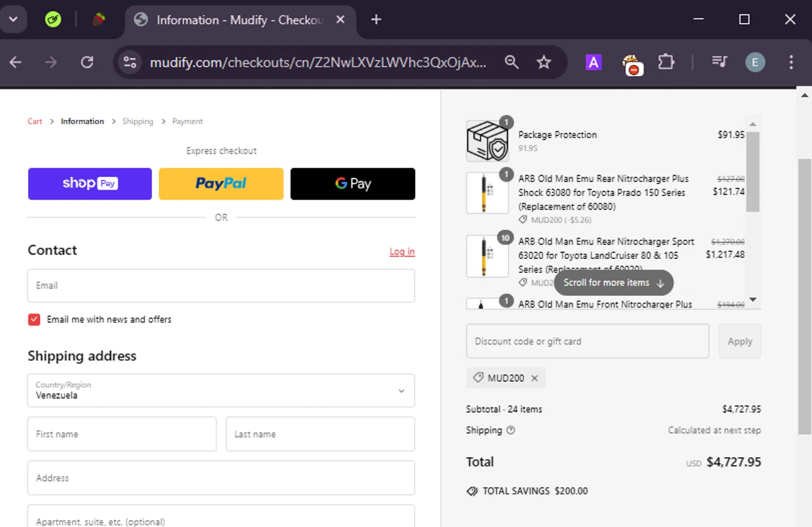
Task: Click the Subtotal 24 items label
Action: pos(504,409)
